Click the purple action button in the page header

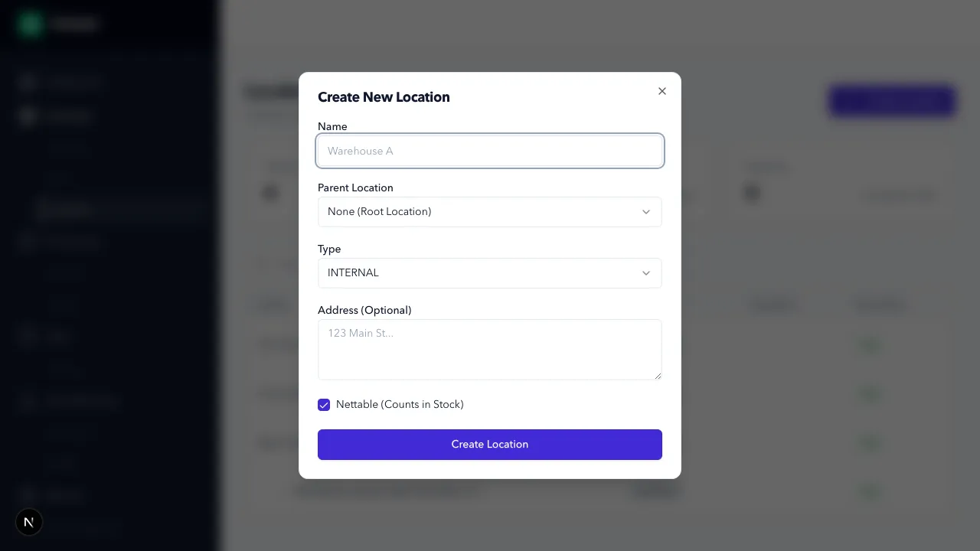891,100
